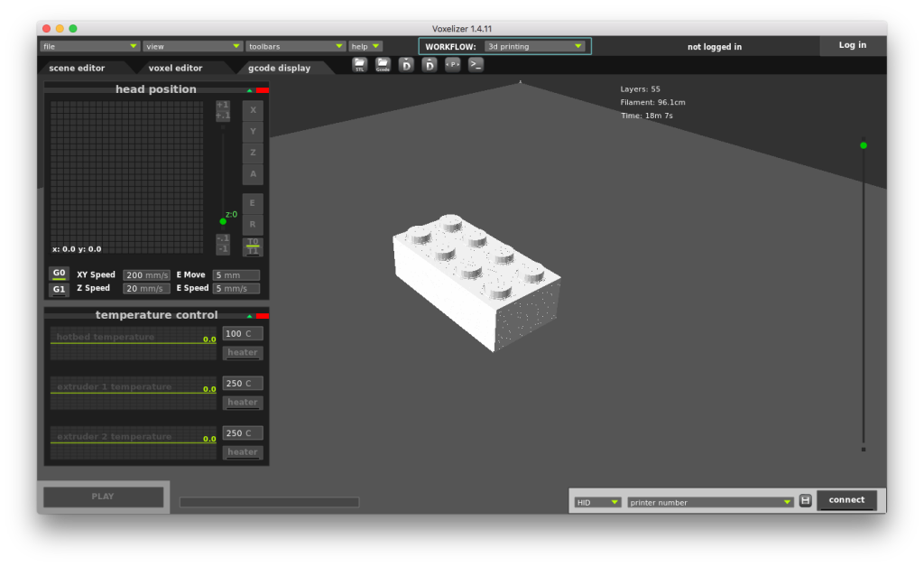Click the extruder 1 250 C field

point(243,384)
